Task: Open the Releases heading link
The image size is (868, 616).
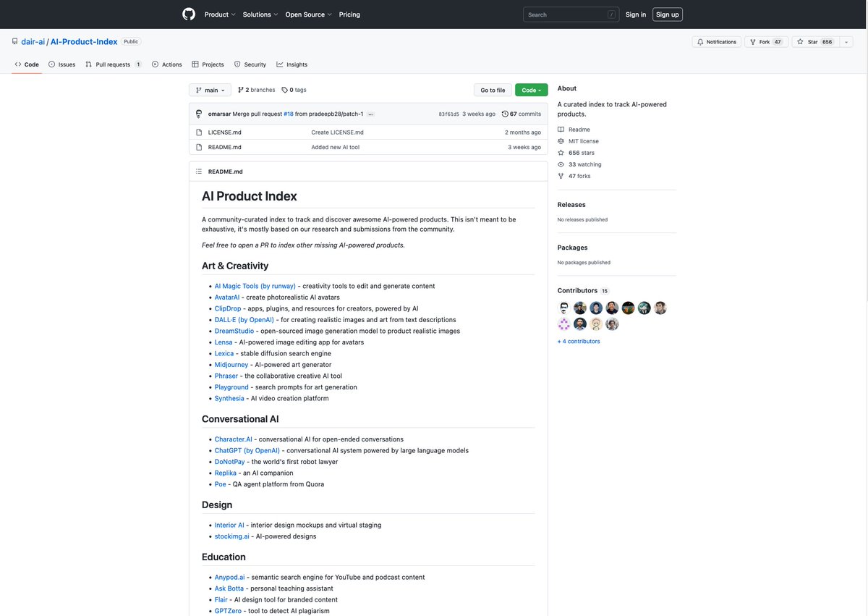Action: click(571, 205)
